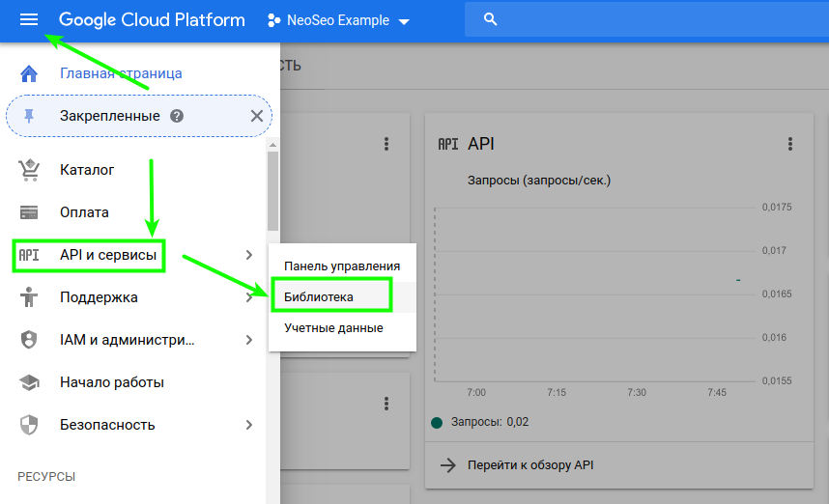This screenshot has height=504, width=829.
Task: Expand the Поддержка submenu arrow
Action: pos(249,297)
